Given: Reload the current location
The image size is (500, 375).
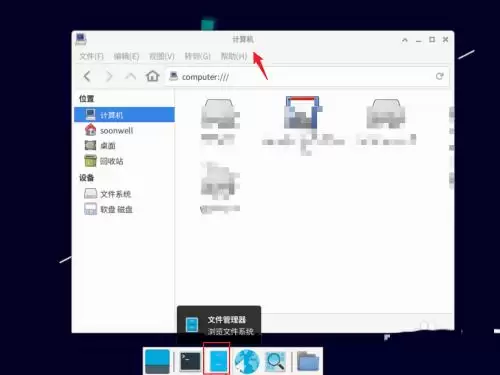Looking at the screenshot, I should point(439,76).
